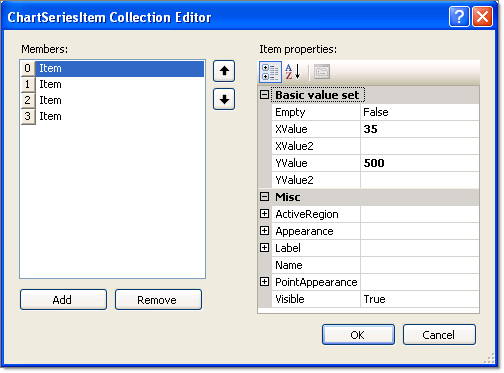
Task: Expand the Label property
Action: [x=264, y=248]
